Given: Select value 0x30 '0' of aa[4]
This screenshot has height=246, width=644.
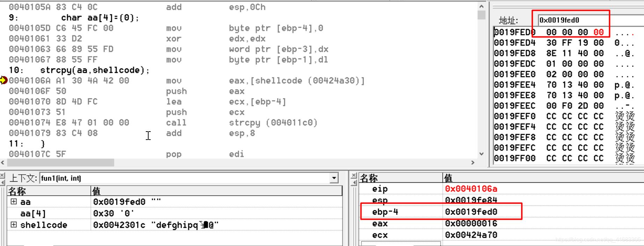Looking at the screenshot, I should point(114,213).
